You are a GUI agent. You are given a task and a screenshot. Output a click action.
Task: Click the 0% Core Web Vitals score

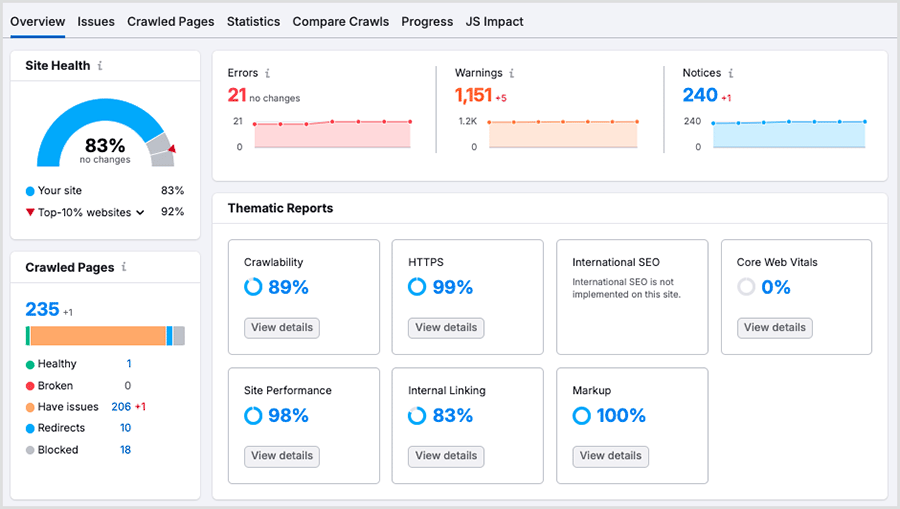click(x=776, y=287)
